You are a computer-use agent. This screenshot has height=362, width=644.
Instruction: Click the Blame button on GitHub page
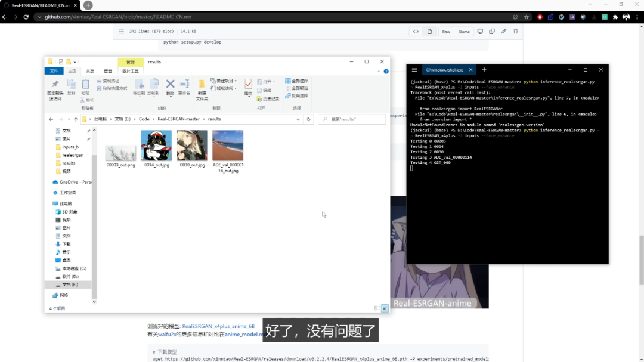pyautogui.click(x=464, y=32)
